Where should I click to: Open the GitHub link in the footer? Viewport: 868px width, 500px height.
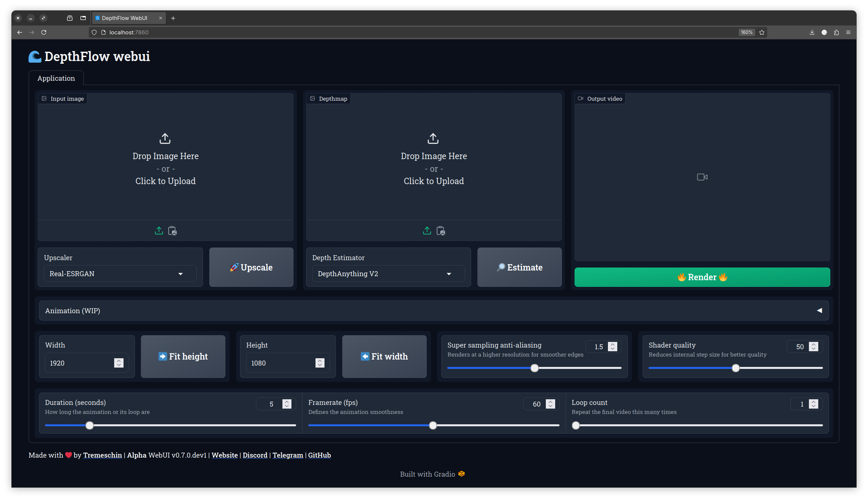[x=319, y=455]
